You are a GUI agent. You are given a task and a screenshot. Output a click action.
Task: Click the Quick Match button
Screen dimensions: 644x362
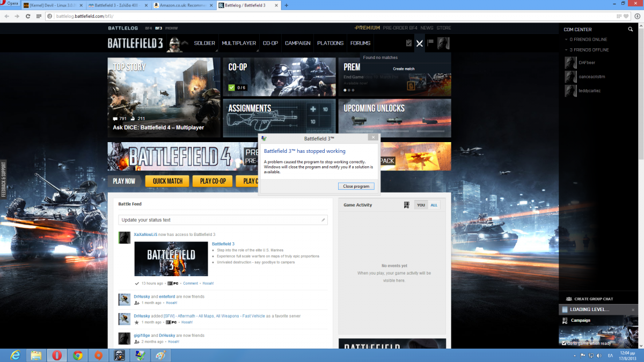[167, 181]
